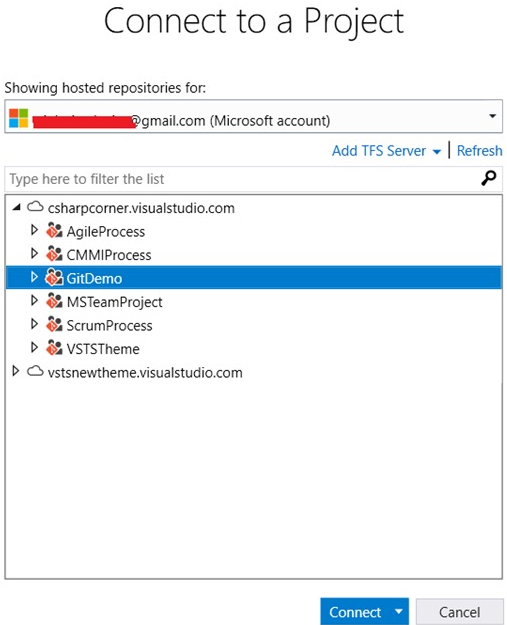The width and height of the screenshot is (507, 625).
Task: Click the Refresh link
Action: 479,151
